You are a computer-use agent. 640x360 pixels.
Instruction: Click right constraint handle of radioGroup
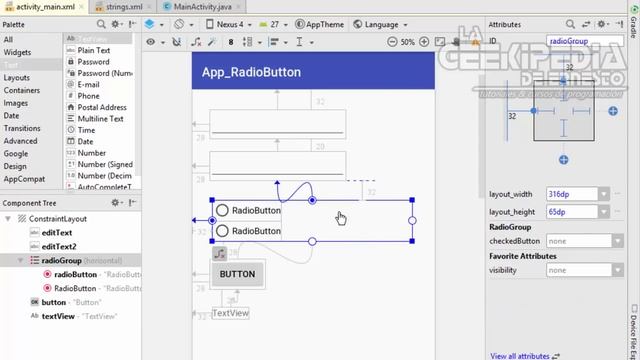pyautogui.click(x=412, y=220)
